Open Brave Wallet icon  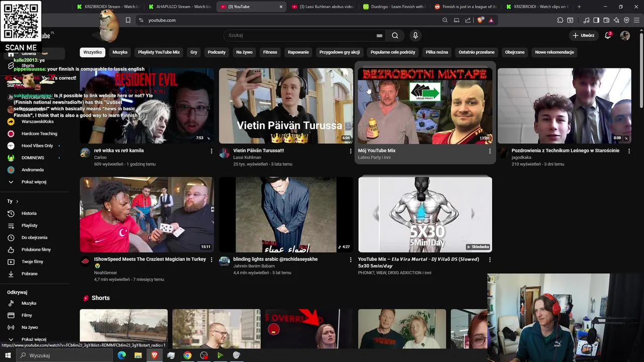click(606, 20)
